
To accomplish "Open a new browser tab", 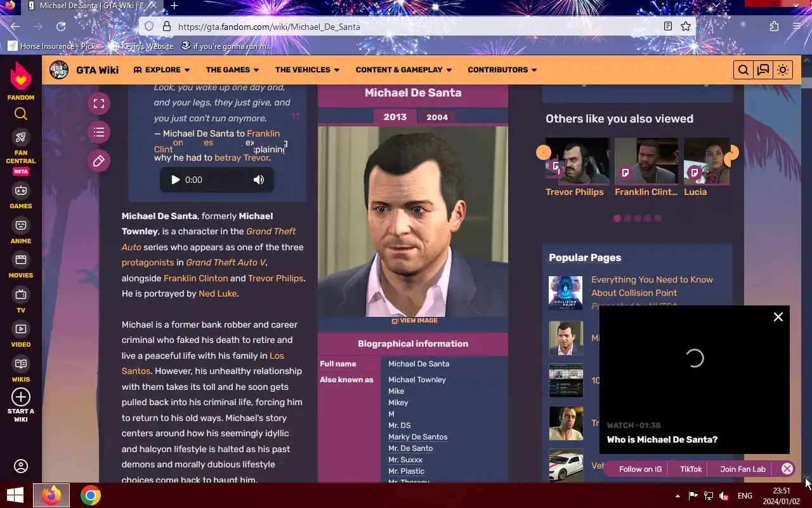I will click(174, 6).
